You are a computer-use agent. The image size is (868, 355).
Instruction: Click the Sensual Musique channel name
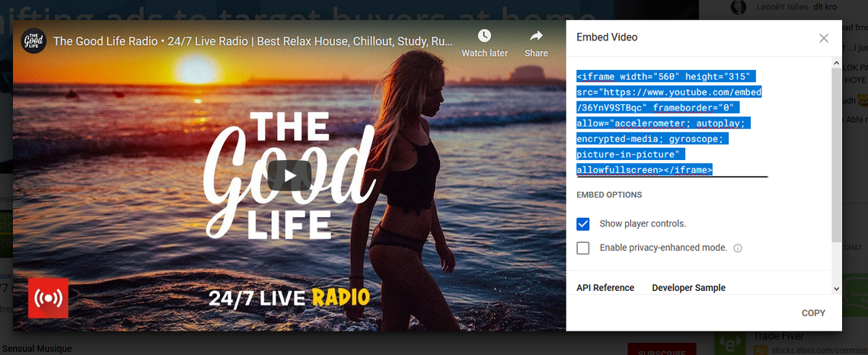coord(37,349)
